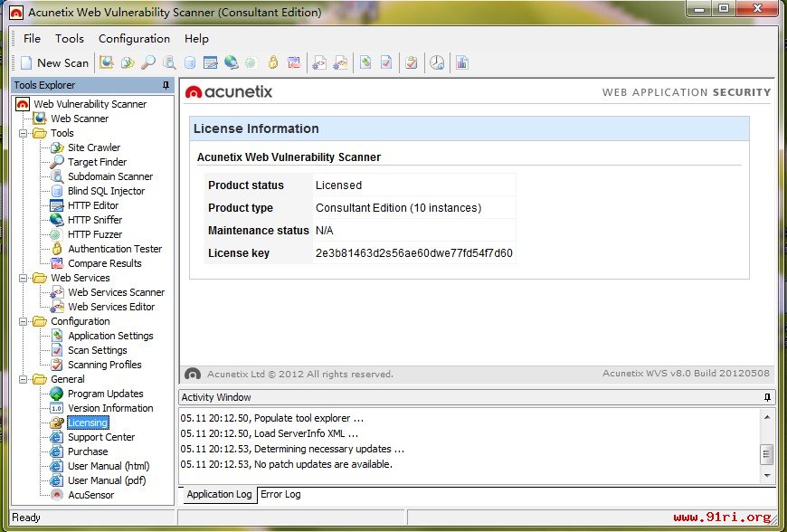Select Subdomain Scanner in the tree

point(110,176)
